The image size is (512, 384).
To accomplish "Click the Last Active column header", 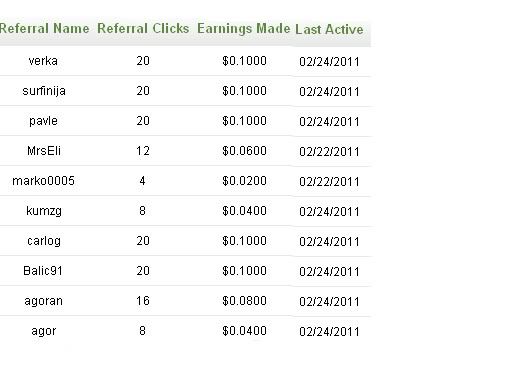I will [x=329, y=29].
